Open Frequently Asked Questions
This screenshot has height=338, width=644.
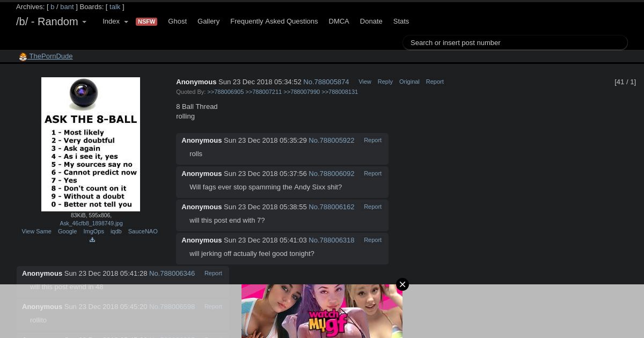[274, 21]
